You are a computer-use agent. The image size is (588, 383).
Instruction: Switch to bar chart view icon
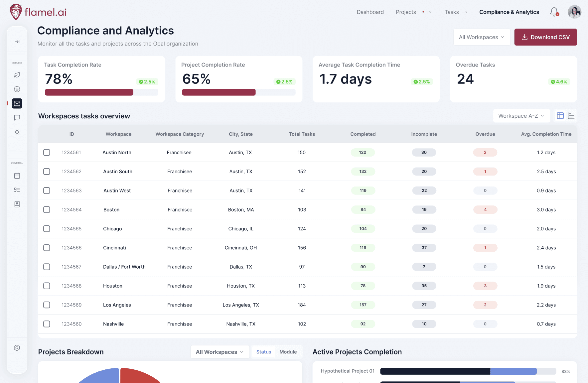[571, 116]
